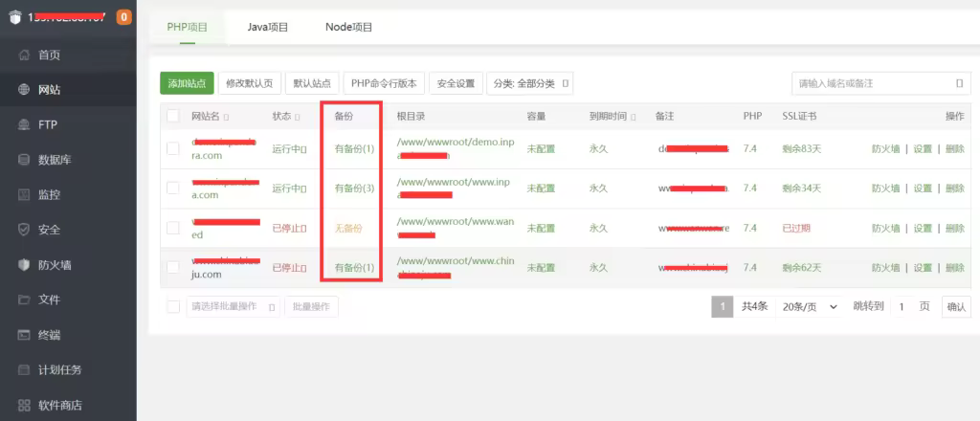Open the 安全 shield icon
980x421 pixels.
click(x=24, y=230)
